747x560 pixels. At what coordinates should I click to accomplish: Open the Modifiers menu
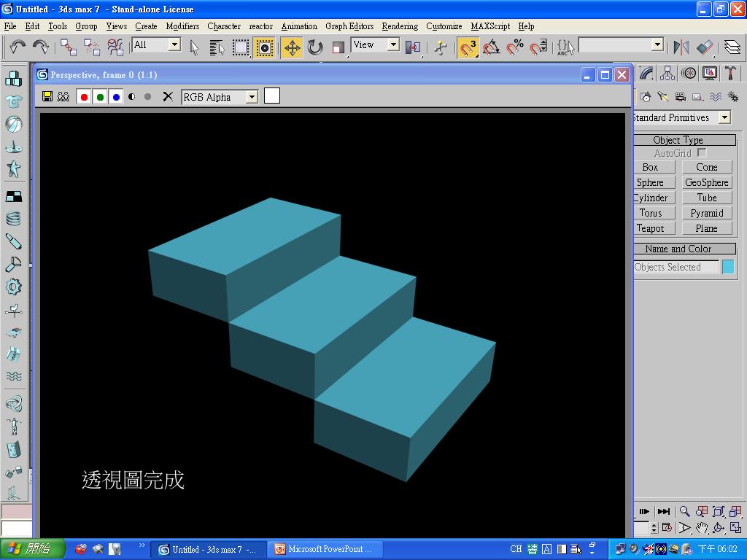click(x=182, y=26)
